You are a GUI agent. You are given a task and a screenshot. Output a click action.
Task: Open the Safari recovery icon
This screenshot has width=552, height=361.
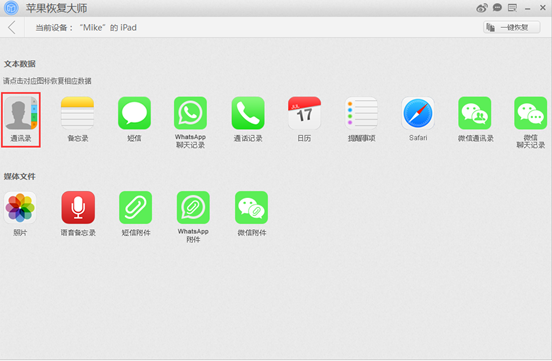(418, 113)
